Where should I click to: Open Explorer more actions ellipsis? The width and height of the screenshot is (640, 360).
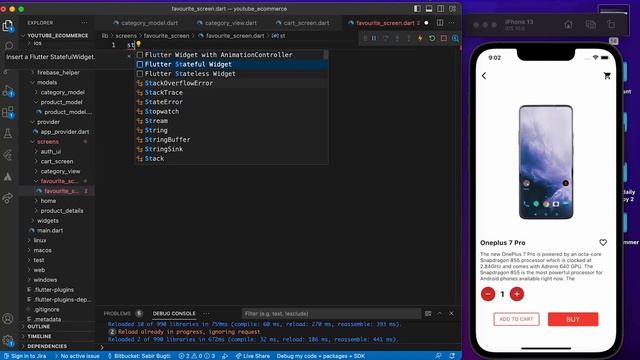click(84, 23)
